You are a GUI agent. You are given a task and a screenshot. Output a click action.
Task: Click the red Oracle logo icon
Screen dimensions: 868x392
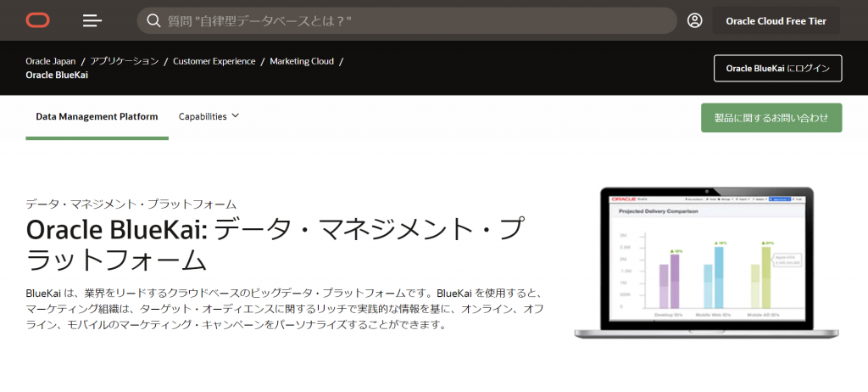[x=37, y=20]
